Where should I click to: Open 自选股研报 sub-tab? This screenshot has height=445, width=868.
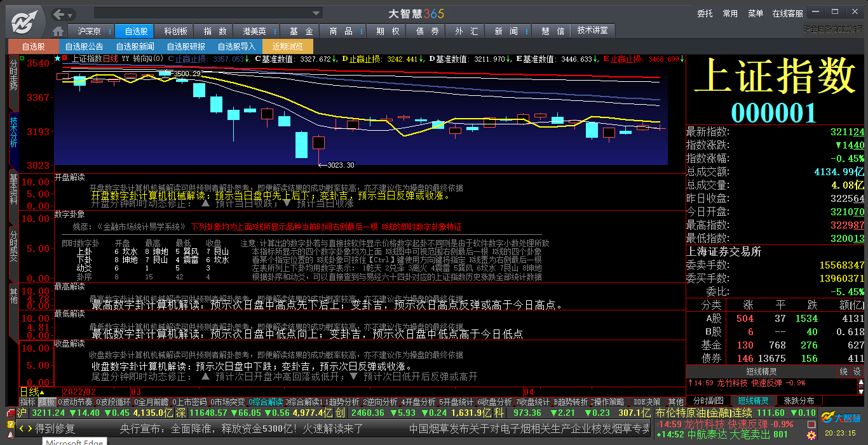pyautogui.click(x=186, y=46)
